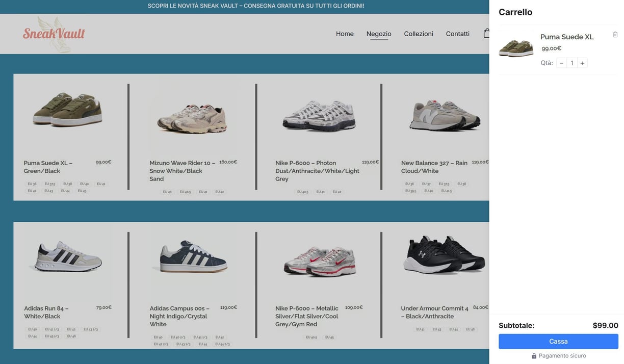Click the Puma Suede XL cart title
The width and height of the screenshot is (624, 364).
(x=567, y=37)
